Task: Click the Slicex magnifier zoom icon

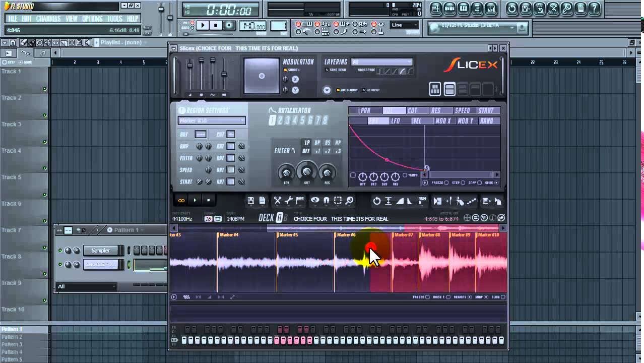Action: pyautogui.click(x=349, y=201)
